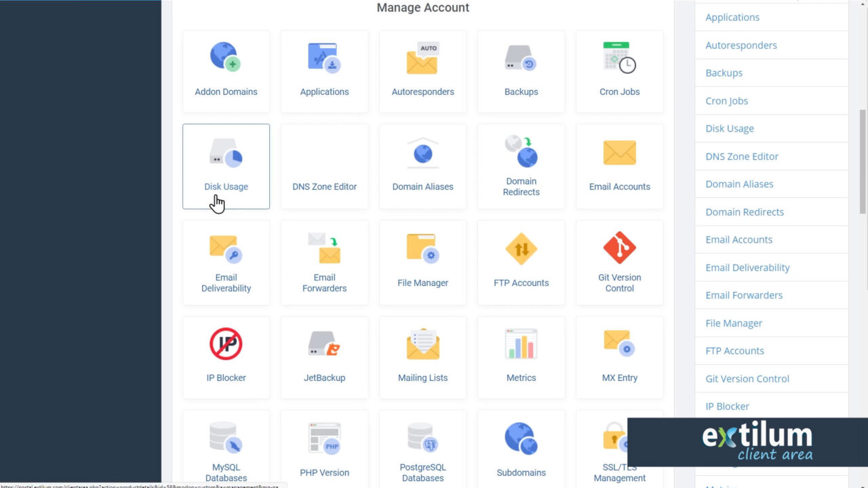Open Domain Redirects
The image size is (868, 488).
tap(521, 166)
